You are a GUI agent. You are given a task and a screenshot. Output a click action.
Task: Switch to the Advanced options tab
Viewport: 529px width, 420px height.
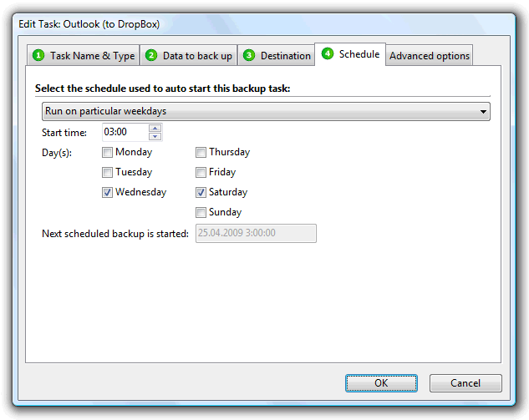pos(430,56)
